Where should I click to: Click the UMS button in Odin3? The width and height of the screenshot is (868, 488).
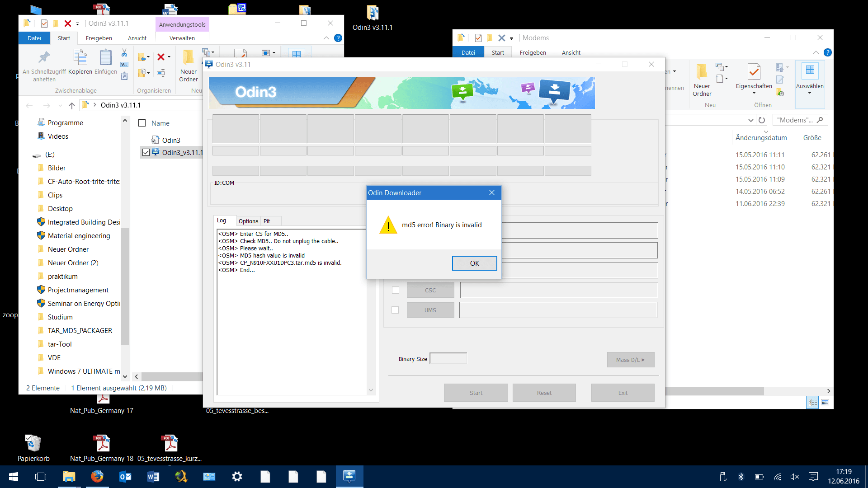[x=430, y=310]
